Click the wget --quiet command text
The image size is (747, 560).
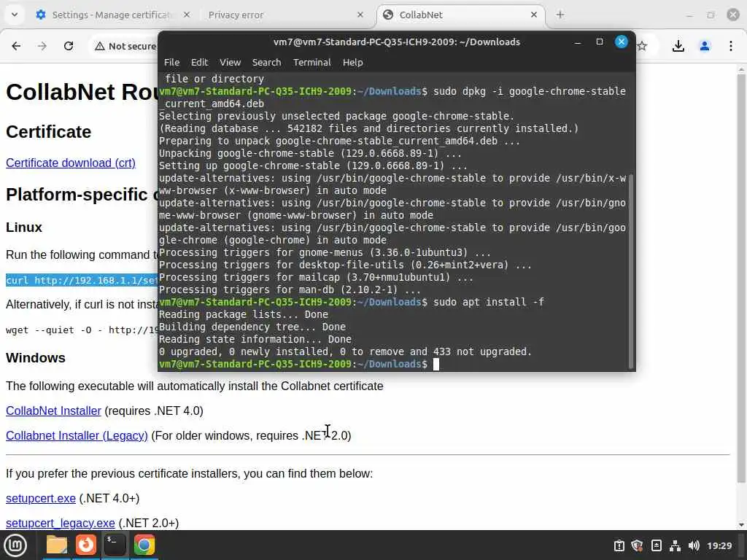point(82,330)
